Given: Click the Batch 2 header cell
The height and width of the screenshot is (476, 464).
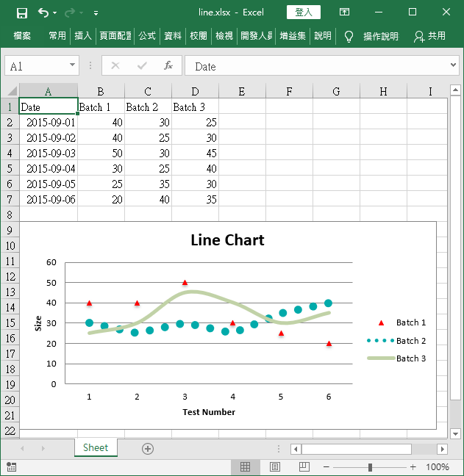Looking at the screenshot, I should (149, 107).
